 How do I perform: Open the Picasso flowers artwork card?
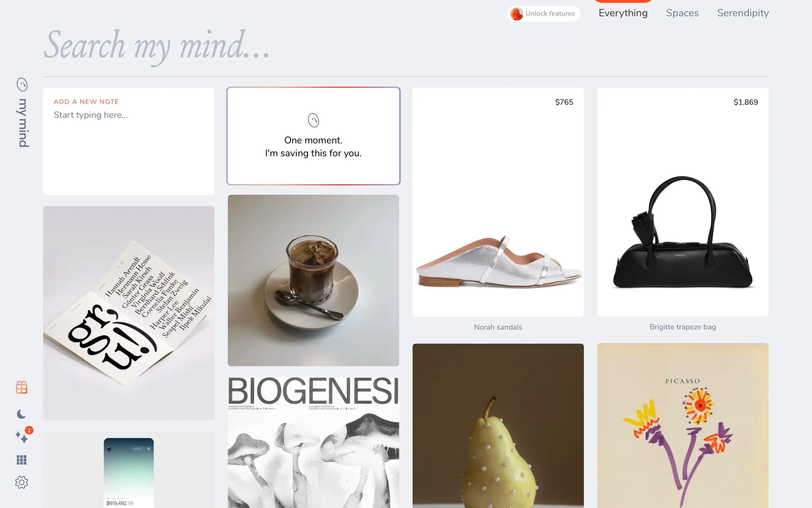click(x=683, y=425)
